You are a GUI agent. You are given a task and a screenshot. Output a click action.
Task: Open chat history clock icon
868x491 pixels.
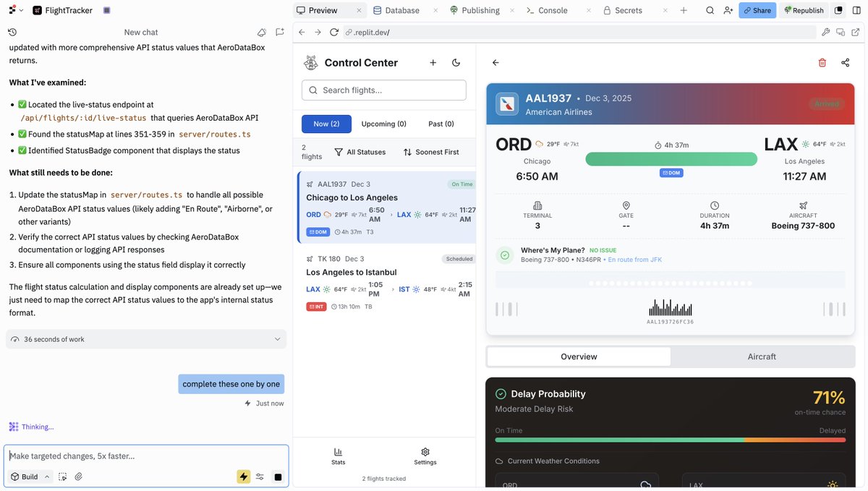click(12, 33)
